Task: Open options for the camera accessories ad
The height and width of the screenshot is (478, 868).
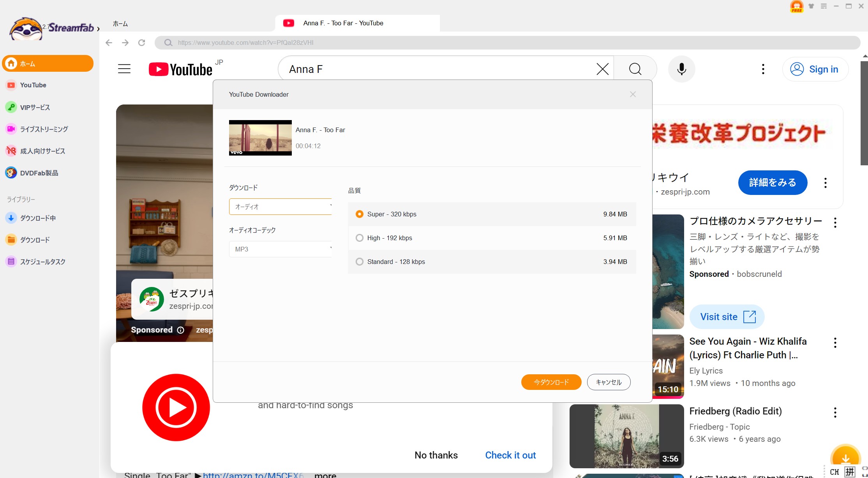Action: (835, 223)
